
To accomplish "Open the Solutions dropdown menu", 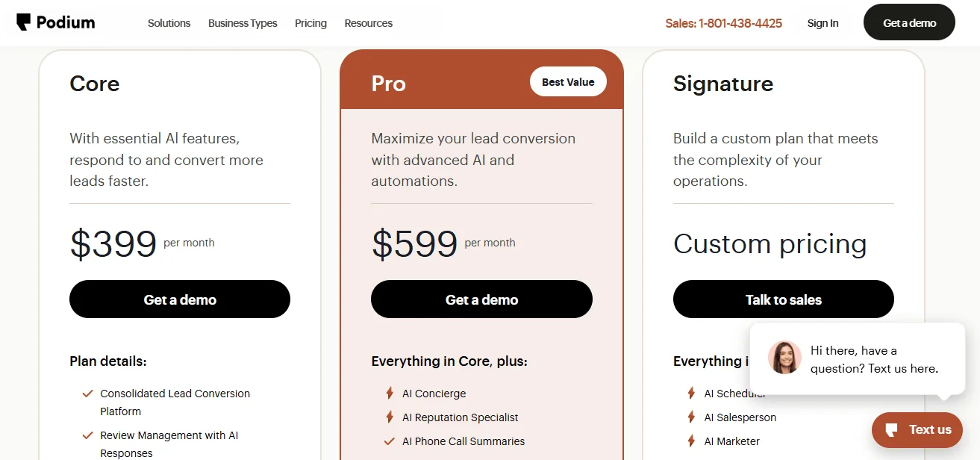I will [x=169, y=23].
